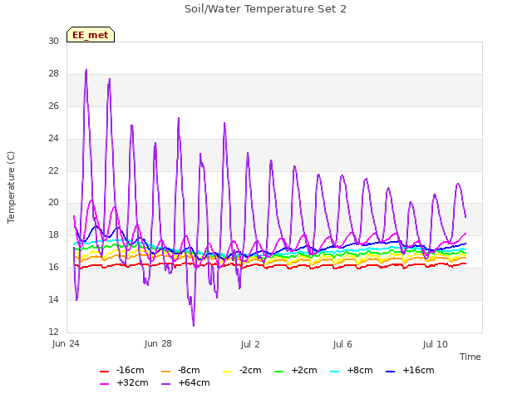
Task: Toggle the +32cm series legend entry
Action: click(x=124, y=382)
